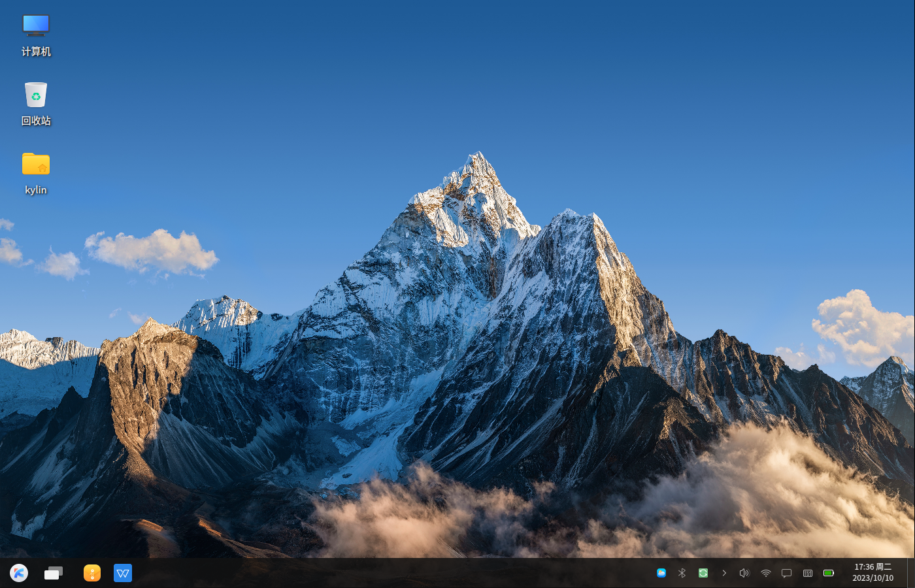Expand the hidden tray icons chevron
The height and width of the screenshot is (588, 915).
click(x=724, y=573)
